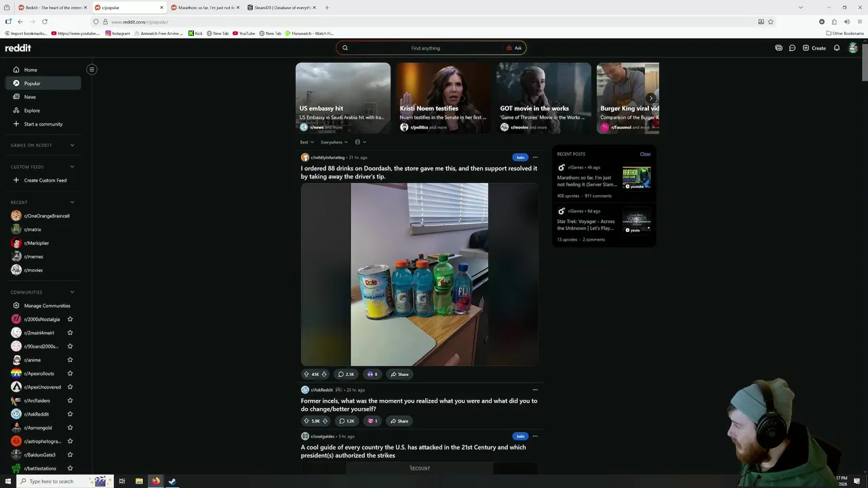Open comments on Doordash post
Viewport: 868px width, 488px height.
click(346, 374)
